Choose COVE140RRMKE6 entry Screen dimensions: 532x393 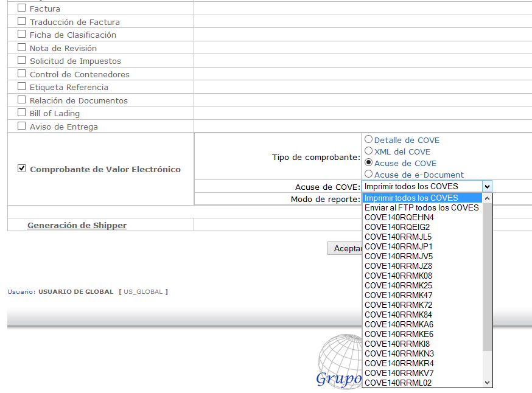pyautogui.click(x=422, y=335)
